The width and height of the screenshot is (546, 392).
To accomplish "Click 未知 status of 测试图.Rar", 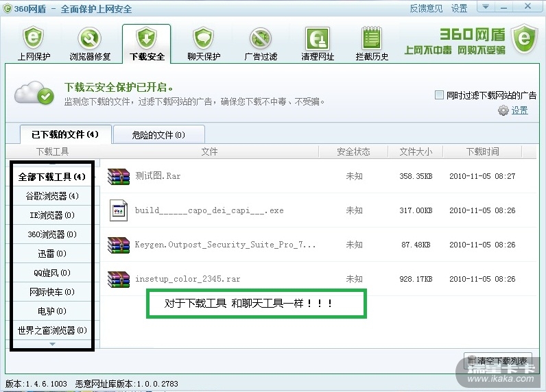I will click(x=354, y=176).
